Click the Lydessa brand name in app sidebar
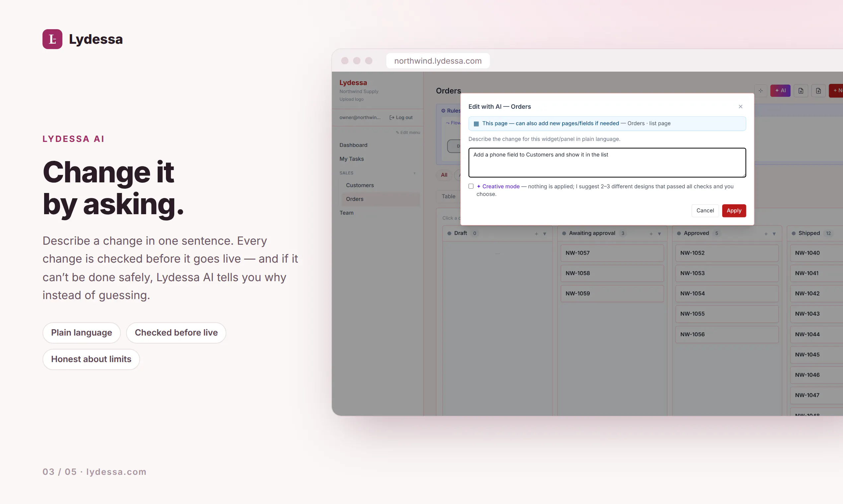843x504 pixels. tap(353, 83)
